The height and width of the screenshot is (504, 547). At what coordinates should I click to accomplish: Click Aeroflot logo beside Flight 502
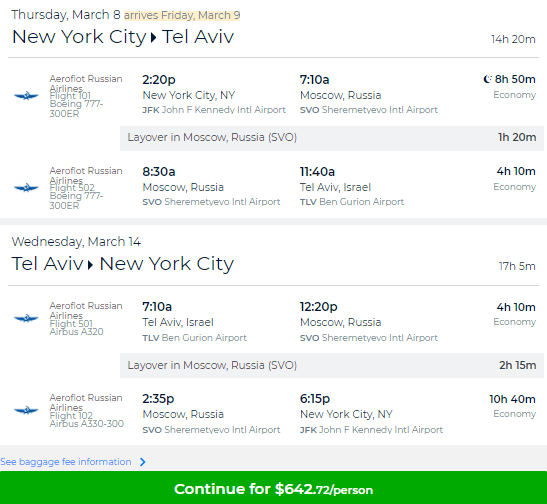click(26, 188)
